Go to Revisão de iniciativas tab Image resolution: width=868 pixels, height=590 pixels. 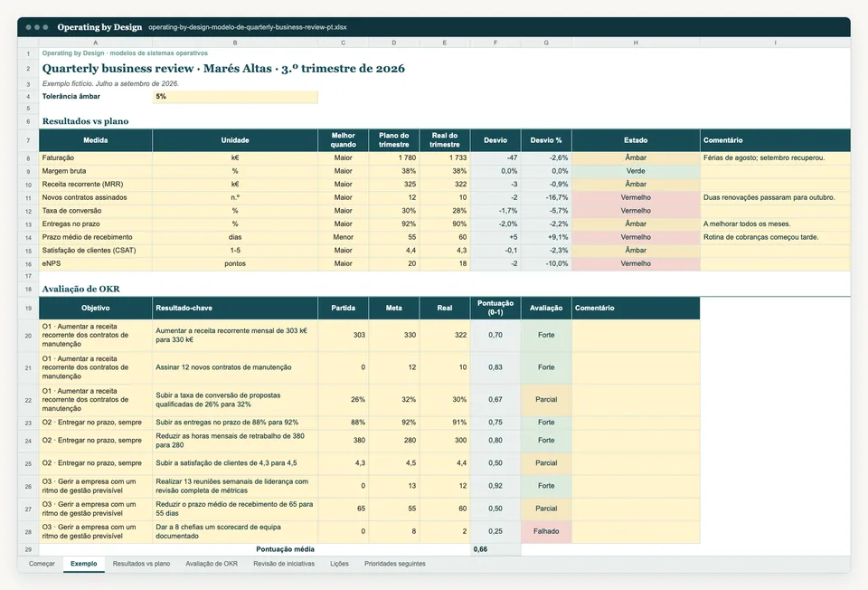(284, 564)
